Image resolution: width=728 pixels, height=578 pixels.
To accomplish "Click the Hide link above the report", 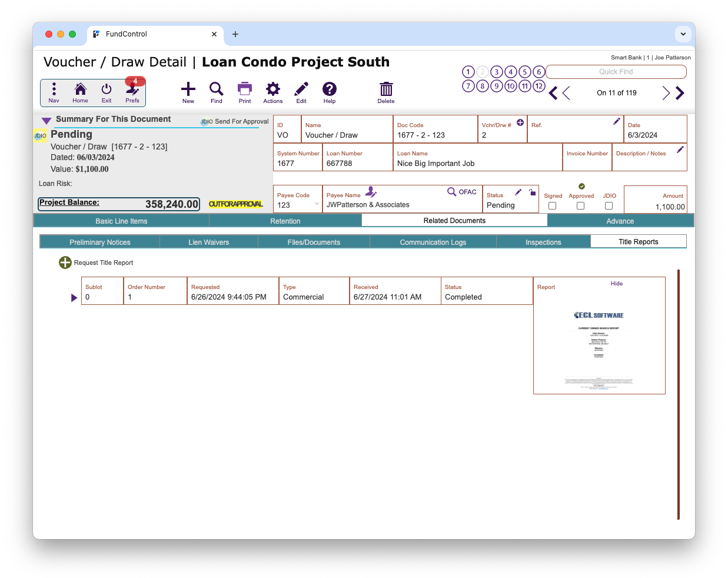I will (617, 284).
